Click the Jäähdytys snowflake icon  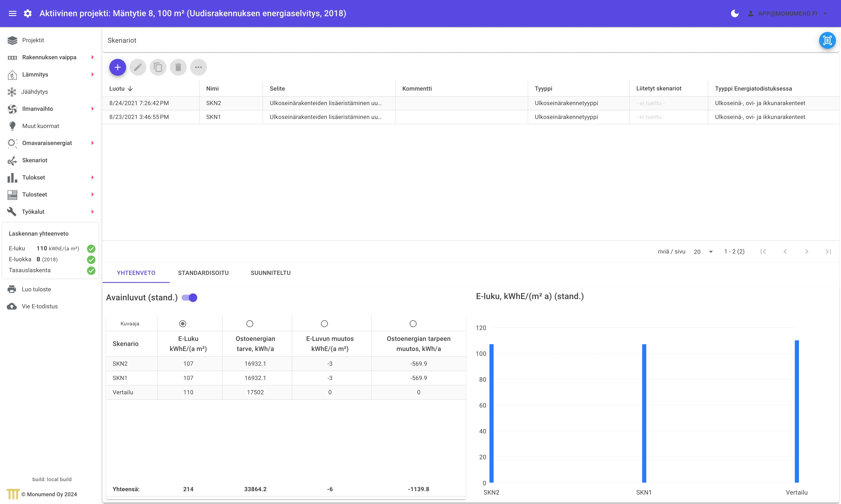[12, 92]
